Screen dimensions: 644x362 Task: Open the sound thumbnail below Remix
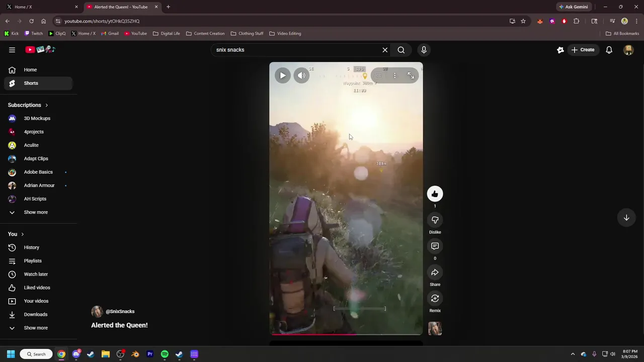[x=435, y=328]
